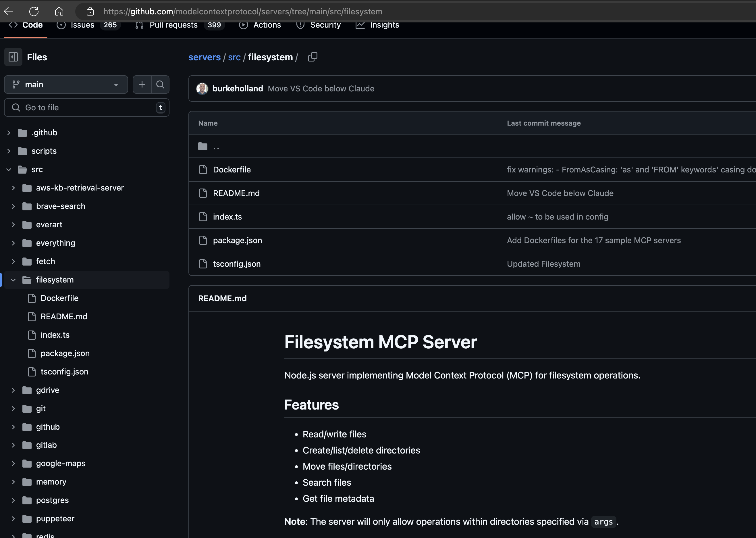
Task: Click the index.ts file icon in the file table
Action: (x=203, y=217)
